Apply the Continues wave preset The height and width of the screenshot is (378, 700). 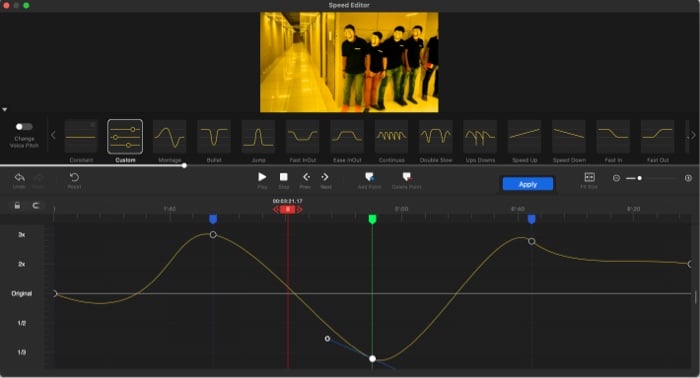coord(392,137)
